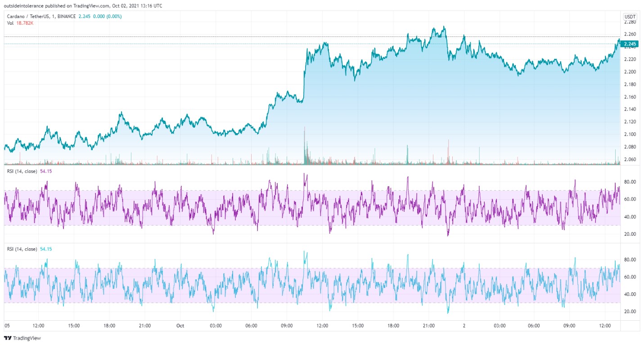Click the current price tag 2.245
This screenshot has height=345, width=644.
tap(630, 44)
